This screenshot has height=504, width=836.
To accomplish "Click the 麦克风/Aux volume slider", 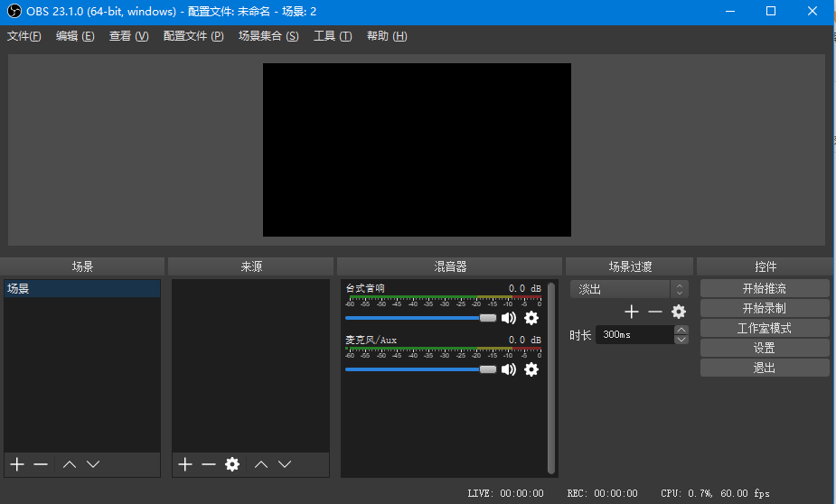I will (x=420, y=369).
